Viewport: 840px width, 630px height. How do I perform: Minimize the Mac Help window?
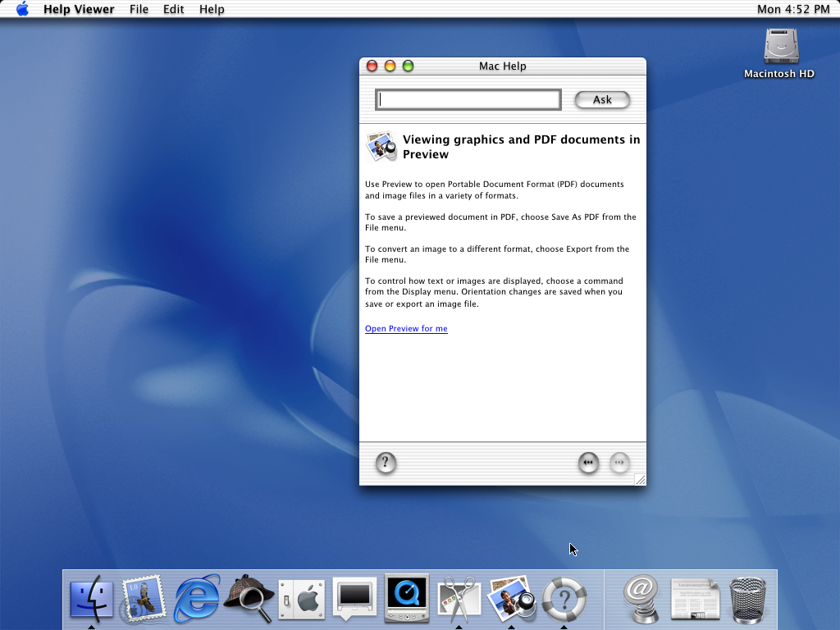(x=390, y=66)
